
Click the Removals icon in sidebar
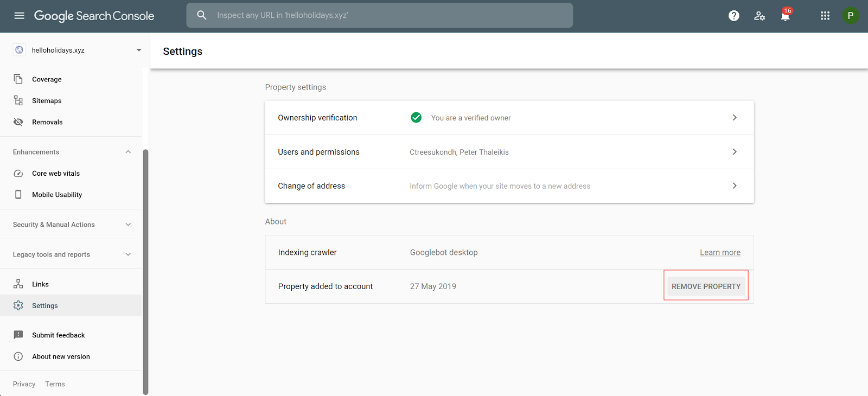click(18, 122)
